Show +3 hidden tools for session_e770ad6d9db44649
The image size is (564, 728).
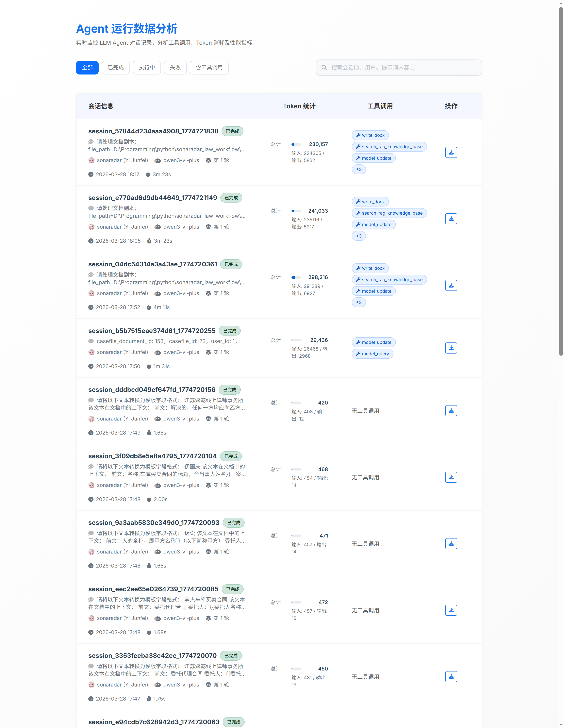pyautogui.click(x=359, y=236)
